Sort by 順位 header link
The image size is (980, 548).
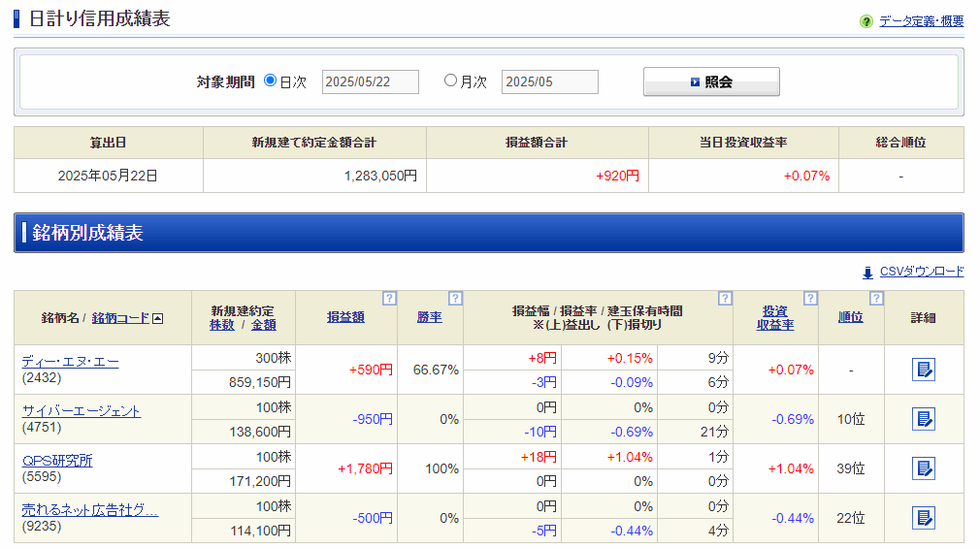tap(851, 317)
